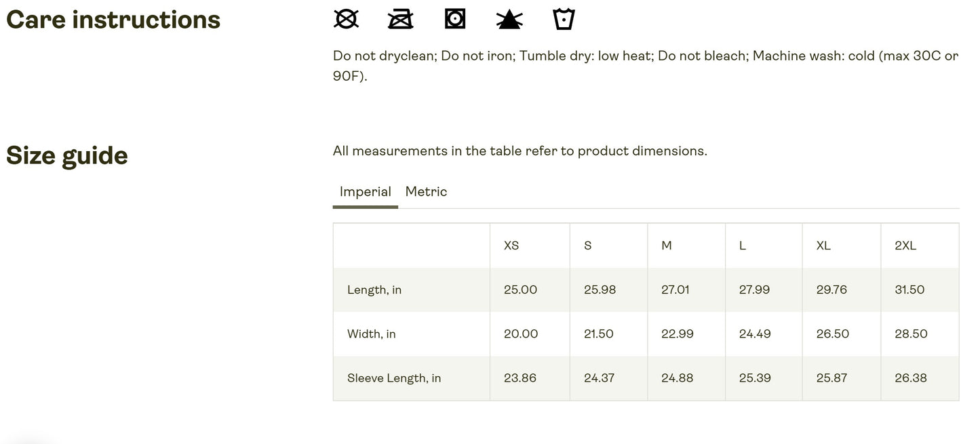Click the Care instructions heading

coord(113,20)
